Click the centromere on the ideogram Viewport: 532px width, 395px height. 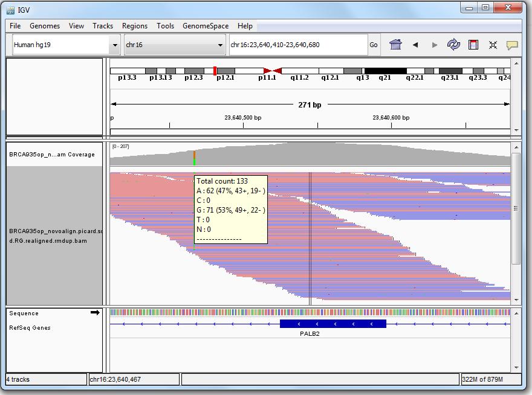(x=273, y=71)
